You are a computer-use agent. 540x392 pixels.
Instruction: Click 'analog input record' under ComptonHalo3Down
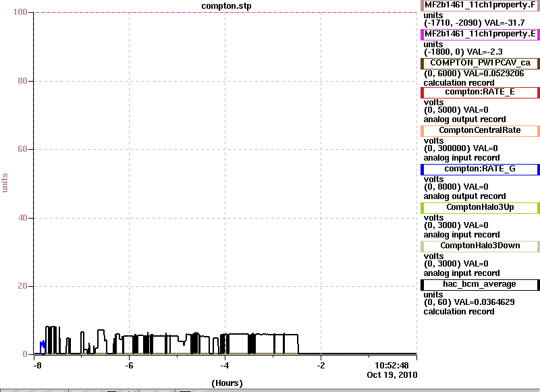462,273
